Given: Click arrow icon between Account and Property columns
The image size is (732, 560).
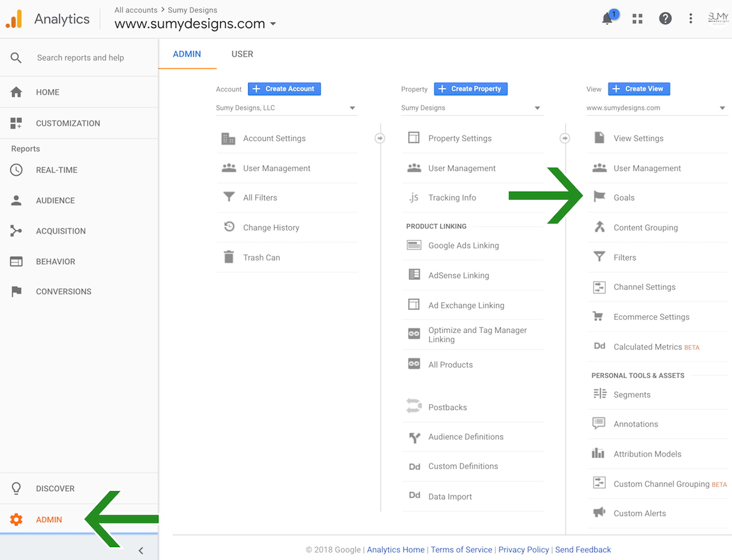Looking at the screenshot, I should tap(380, 138).
